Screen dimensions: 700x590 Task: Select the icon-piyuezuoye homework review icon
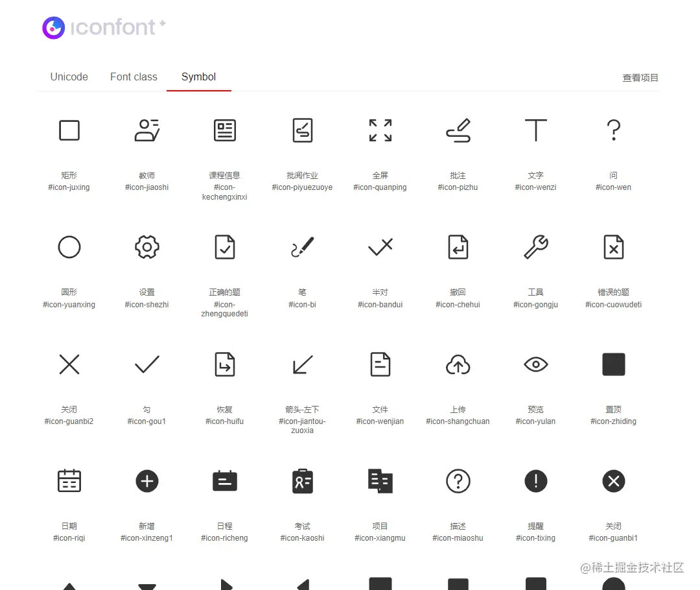click(302, 130)
